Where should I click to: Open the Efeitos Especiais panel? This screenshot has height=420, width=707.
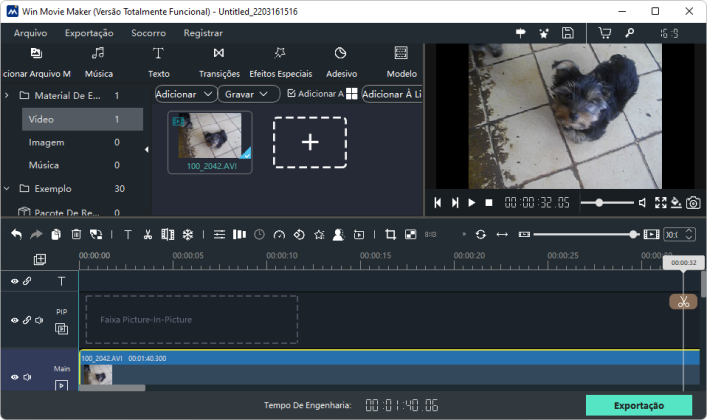(280, 62)
